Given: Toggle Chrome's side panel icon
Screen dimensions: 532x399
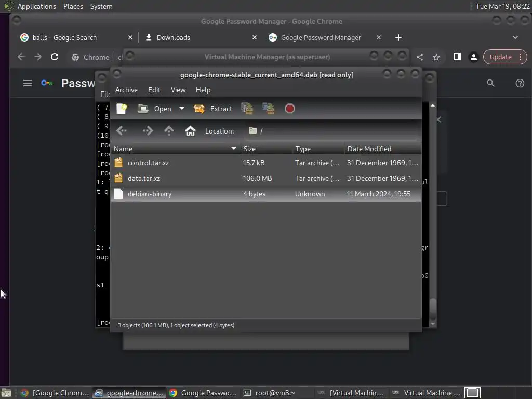Looking at the screenshot, I should click(x=457, y=57).
